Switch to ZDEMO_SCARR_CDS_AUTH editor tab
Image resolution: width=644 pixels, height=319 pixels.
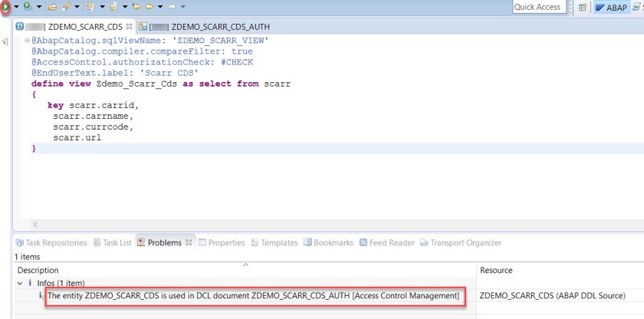205,27
